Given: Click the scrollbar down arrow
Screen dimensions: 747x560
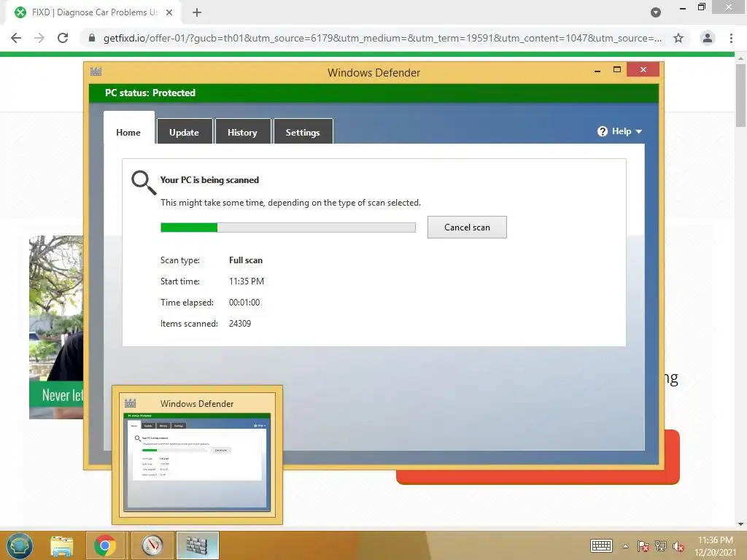Looking at the screenshot, I should tap(741, 524).
